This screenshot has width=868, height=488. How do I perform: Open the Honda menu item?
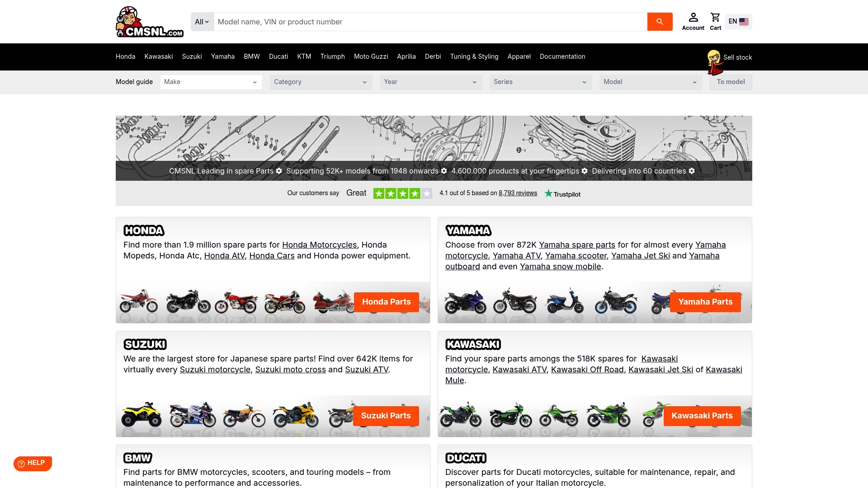125,56
